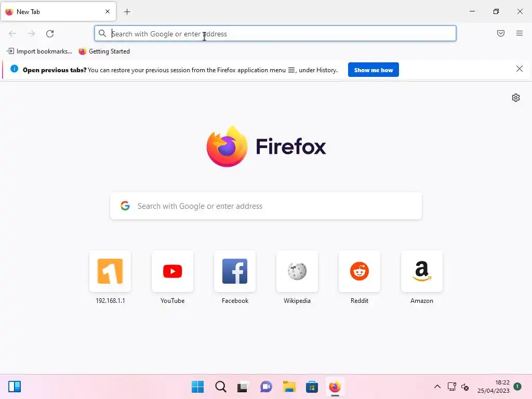This screenshot has height=399, width=532.
Task: Open the Windows Widgets panel from the taskbar
Action: [x=15, y=387]
